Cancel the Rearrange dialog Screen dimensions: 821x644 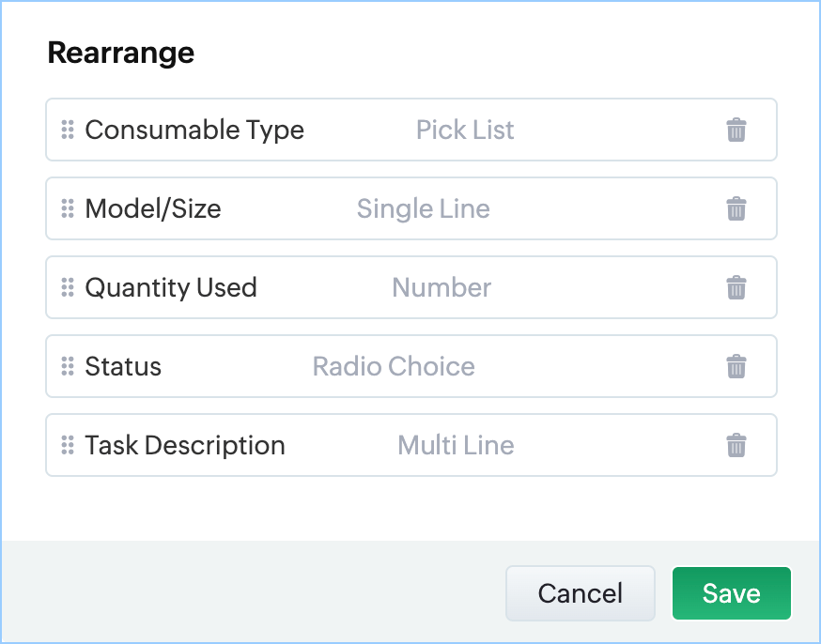pyautogui.click(x=580, y=593)
